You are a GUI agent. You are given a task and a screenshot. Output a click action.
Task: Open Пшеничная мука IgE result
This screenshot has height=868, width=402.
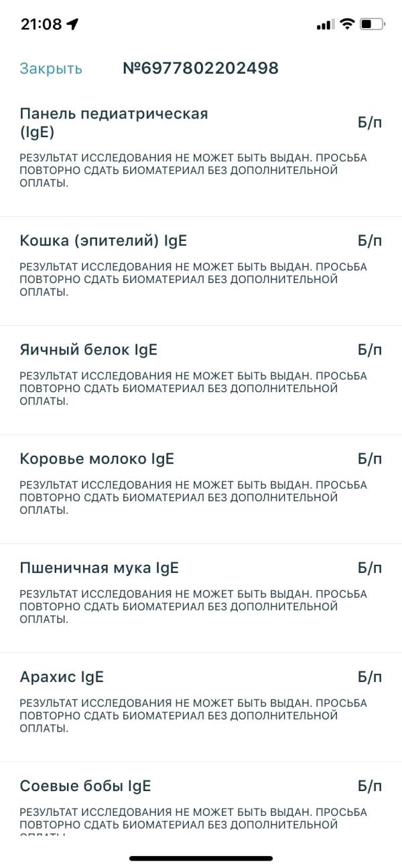[x=201, y=598]
